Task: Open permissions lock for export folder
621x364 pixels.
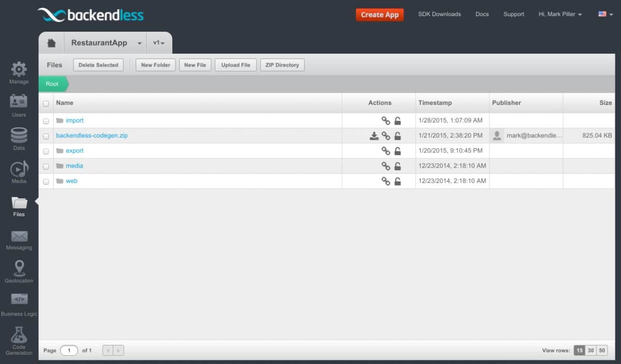Action: (x=397, y=151)
